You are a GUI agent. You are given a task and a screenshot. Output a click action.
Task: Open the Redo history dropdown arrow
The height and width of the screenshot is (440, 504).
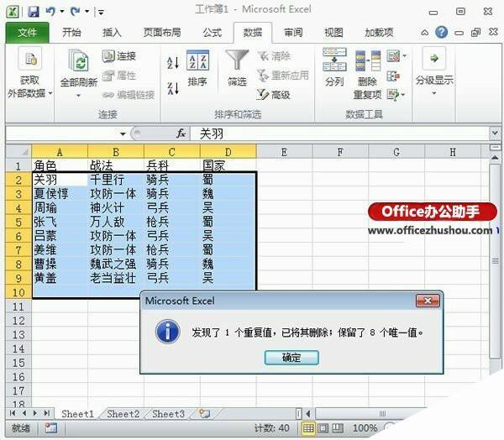[x=87, y=12]
